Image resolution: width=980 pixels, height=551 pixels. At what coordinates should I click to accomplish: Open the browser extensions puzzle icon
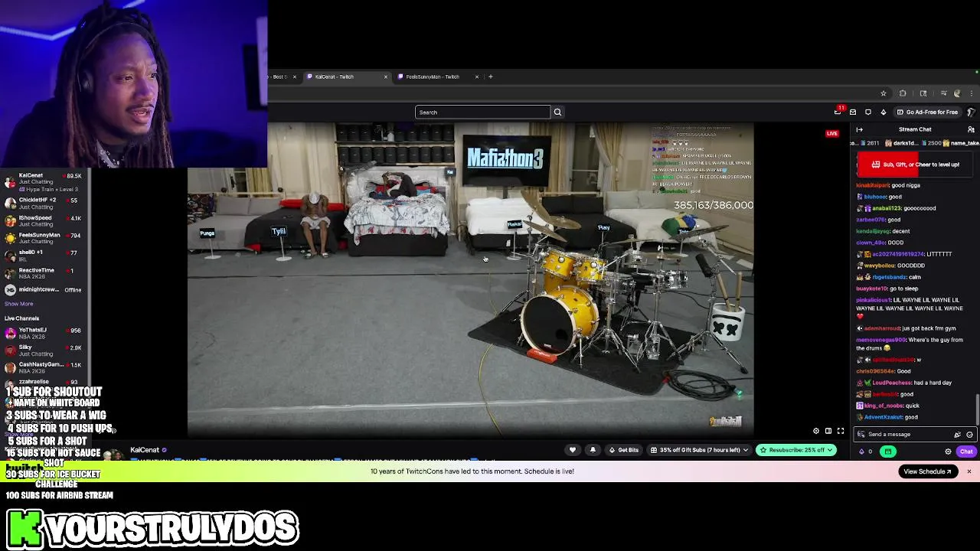coord(903,93)
